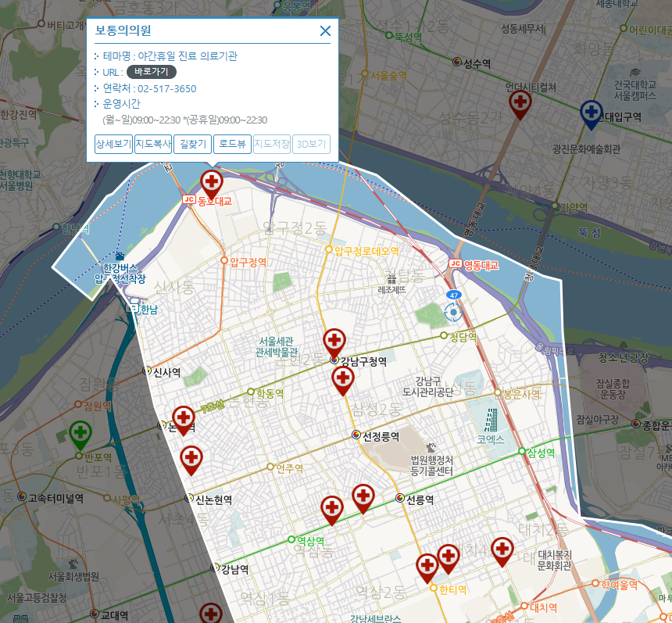
Task: Select red marker over 대치4동 label
Action: (449, 557)
